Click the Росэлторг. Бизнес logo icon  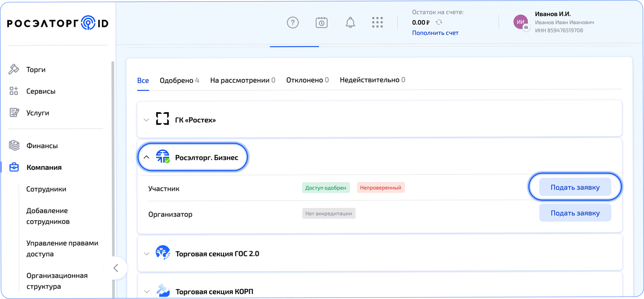coord(163,156)
